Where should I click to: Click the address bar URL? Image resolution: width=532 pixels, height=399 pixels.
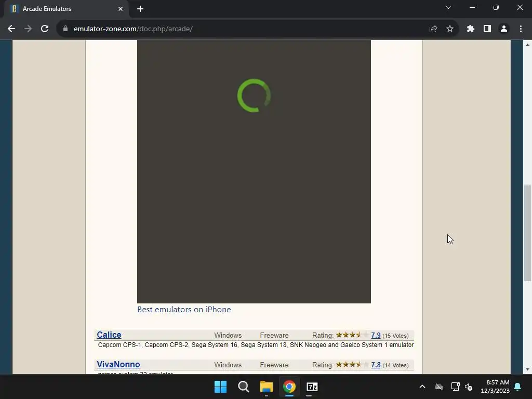click(x=133, y=29)
